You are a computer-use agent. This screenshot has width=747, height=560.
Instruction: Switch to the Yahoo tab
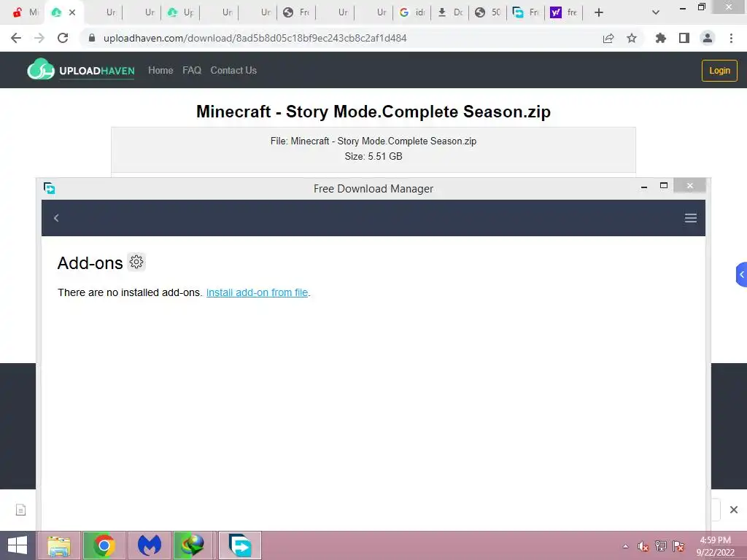pyautogui.click(x=564, y=12)
